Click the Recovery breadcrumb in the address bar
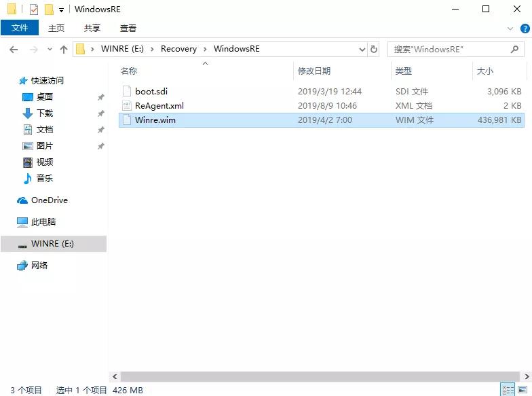 (178, 49)
